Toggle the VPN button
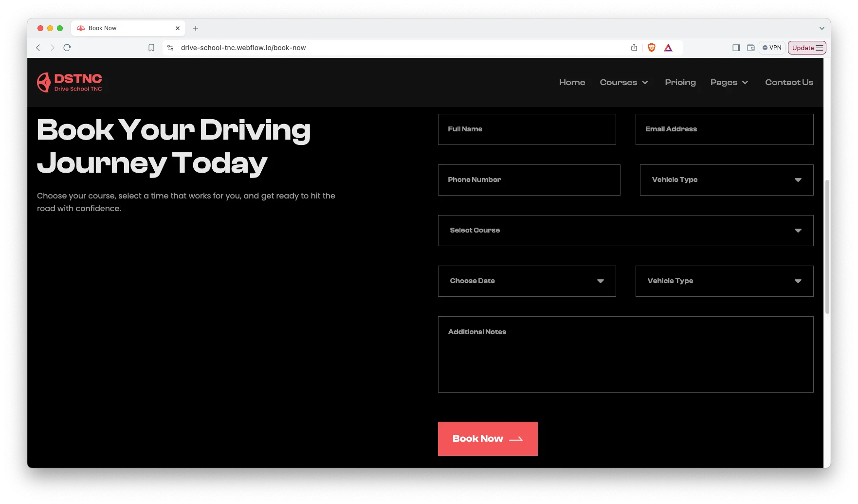This screenshot has width=858, height=504. pos(772,48)
